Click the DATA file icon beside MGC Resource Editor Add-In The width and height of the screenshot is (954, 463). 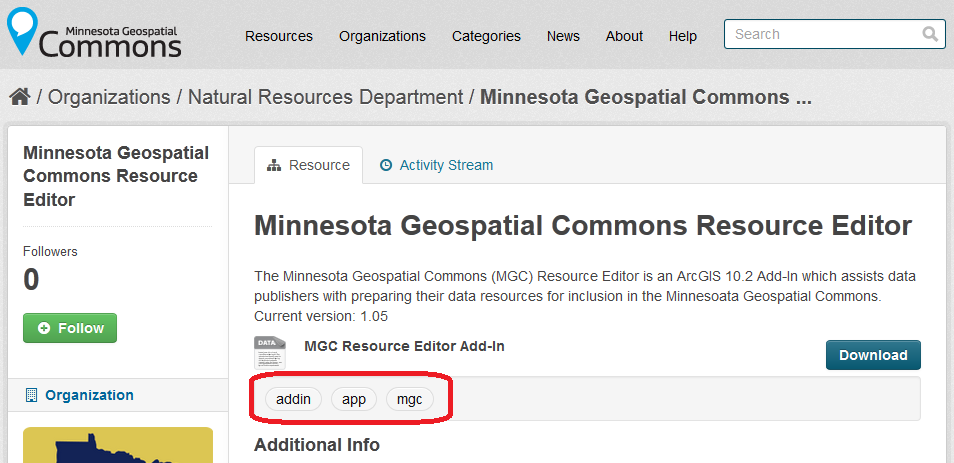270,352
